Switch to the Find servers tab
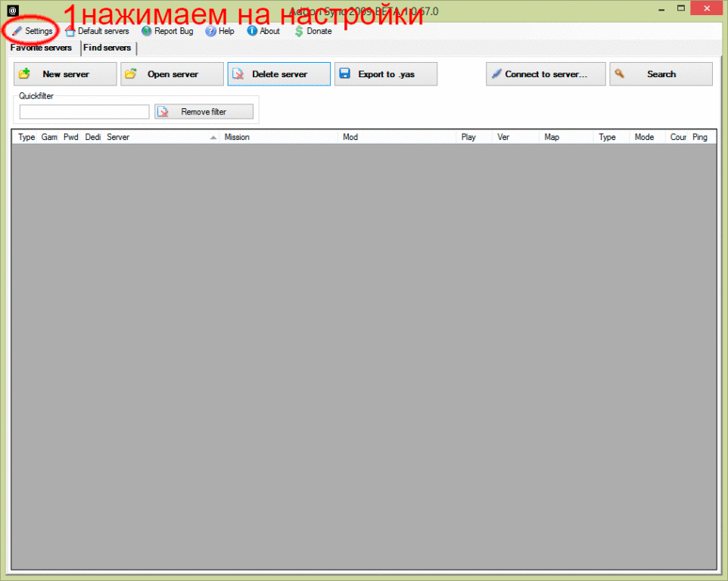The height and width of the screenshot is (581, 728). point(107,48)
